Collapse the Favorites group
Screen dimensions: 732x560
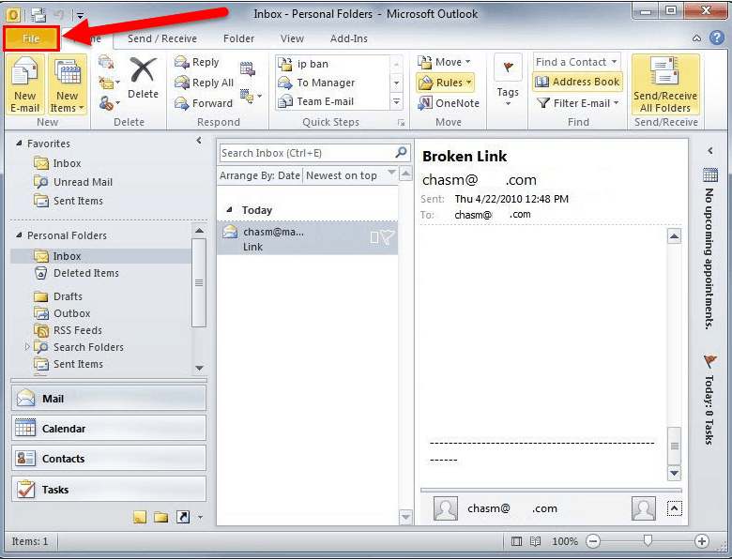(x=19, y=144)
